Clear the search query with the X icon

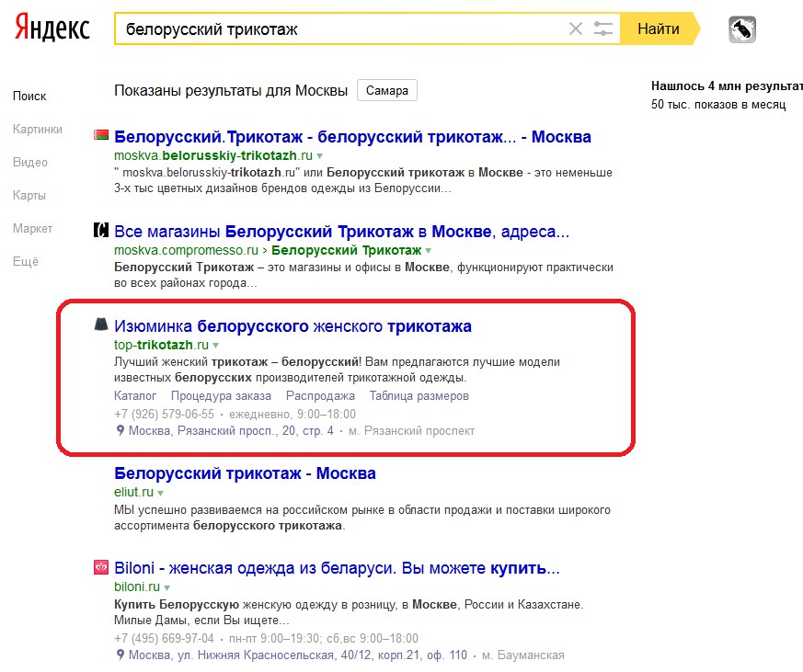point(576,29)
